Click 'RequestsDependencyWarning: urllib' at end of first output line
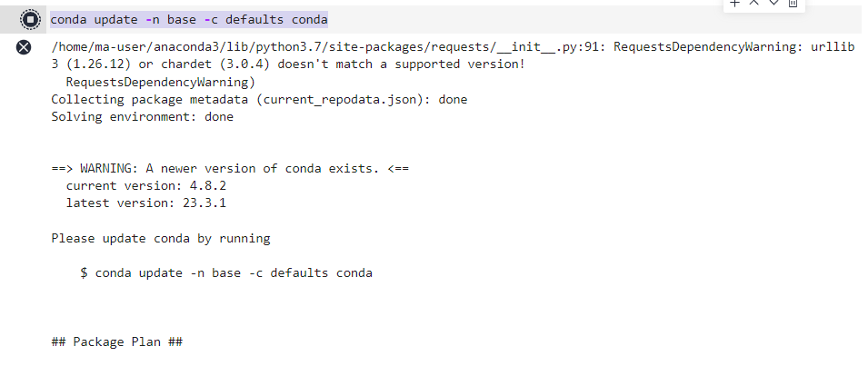This screenshot has height=366, width=868. tap(733, 47)
